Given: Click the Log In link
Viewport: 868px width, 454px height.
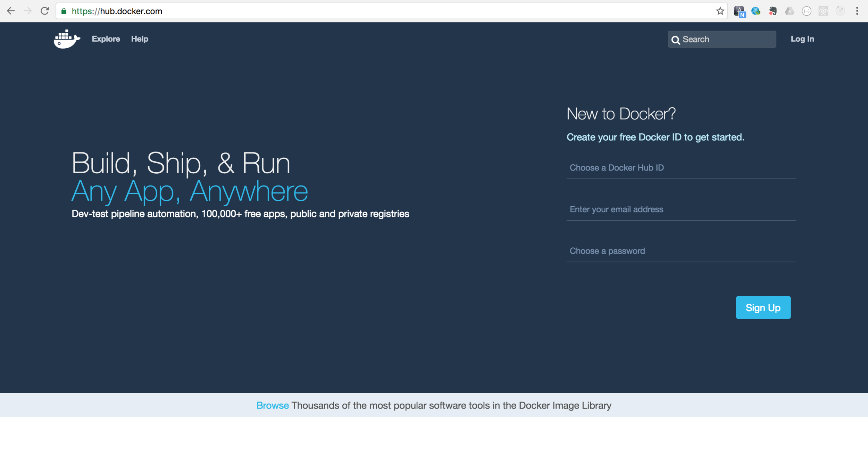Looking at the screenshot, I should (802, 39).
